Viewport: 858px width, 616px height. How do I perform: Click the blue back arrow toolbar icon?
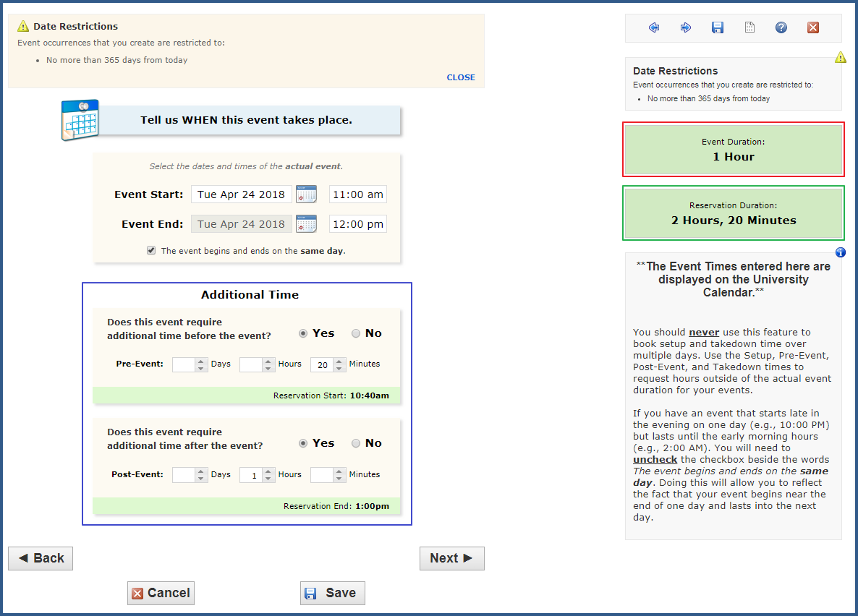pos(654,27)
